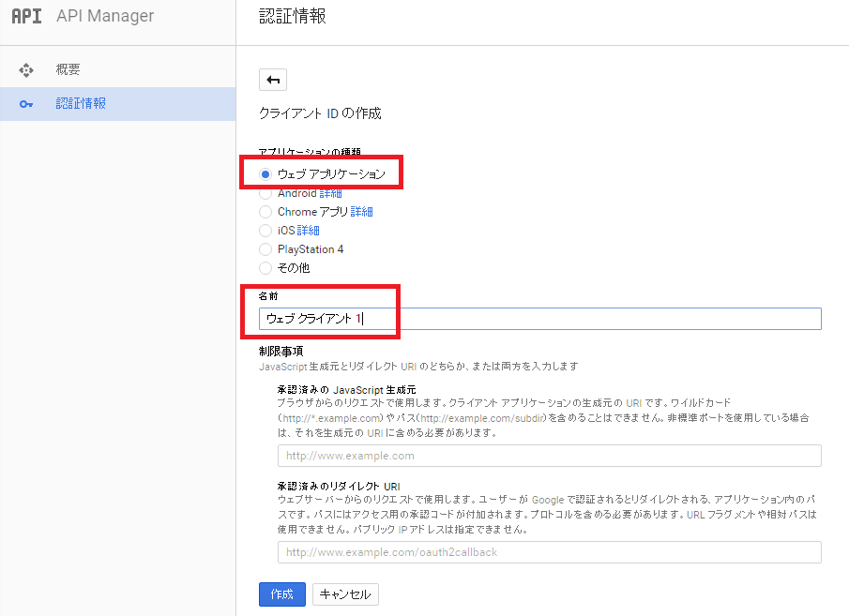
Task: Click the 名前 input field
Action: click(x=539, y=319)
